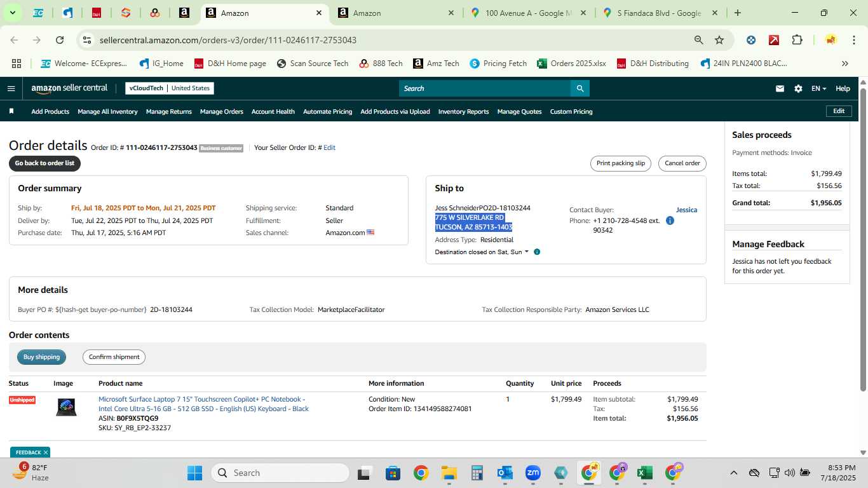Open the Manage Orders menu

pos(222,111)
